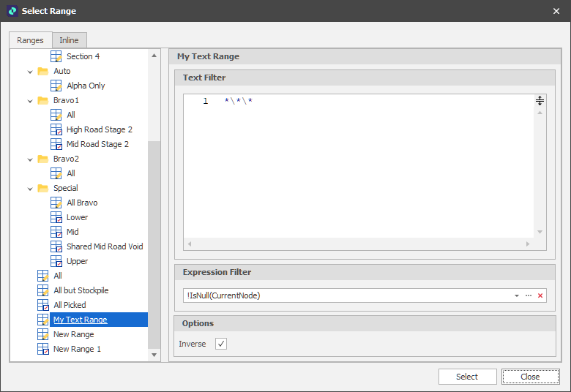The width and height of the screenshot is (571, 392).
Task: Select the High Road Stage 2 range
Action: coord(100,129)
